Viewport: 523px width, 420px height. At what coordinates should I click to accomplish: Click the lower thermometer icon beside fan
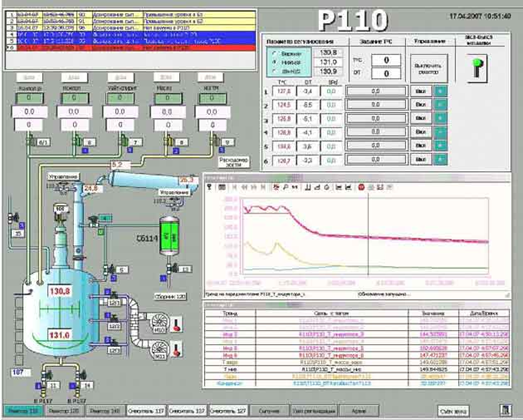pyautogui.click(x=177, y=350)
